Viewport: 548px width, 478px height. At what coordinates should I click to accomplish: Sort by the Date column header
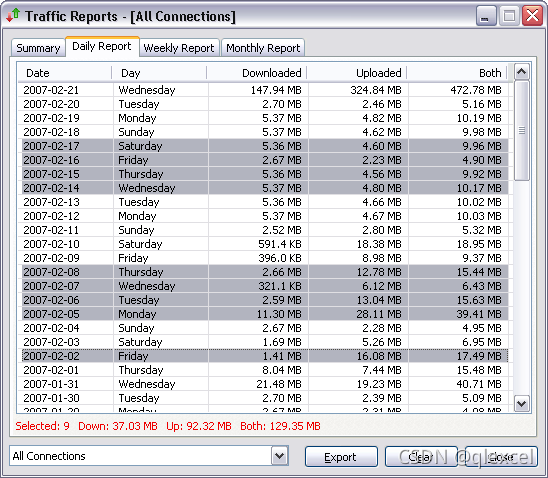pyautogui.click(x=65, y=73)
